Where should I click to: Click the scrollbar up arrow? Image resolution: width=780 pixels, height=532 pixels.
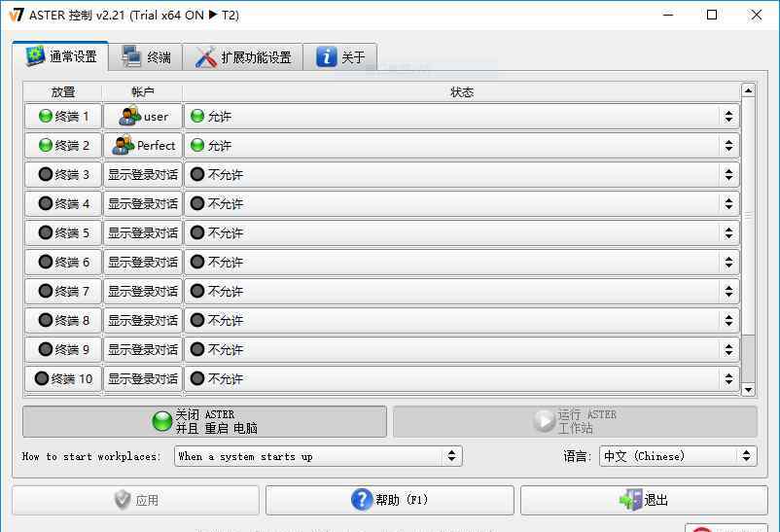[x=748, y=90]
